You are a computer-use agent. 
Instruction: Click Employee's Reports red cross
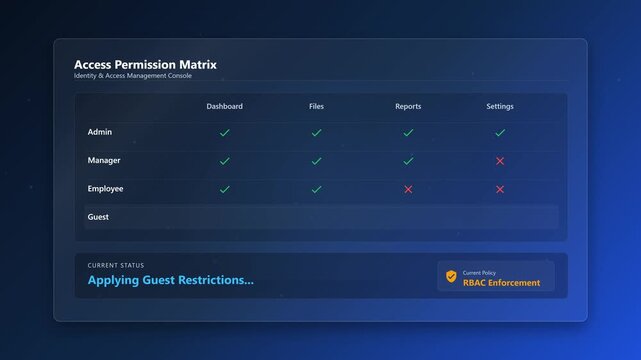coord(408,189)
